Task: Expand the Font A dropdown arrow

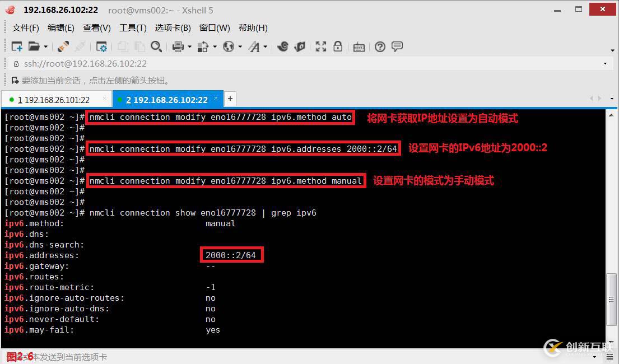Action: coord(266,47)
